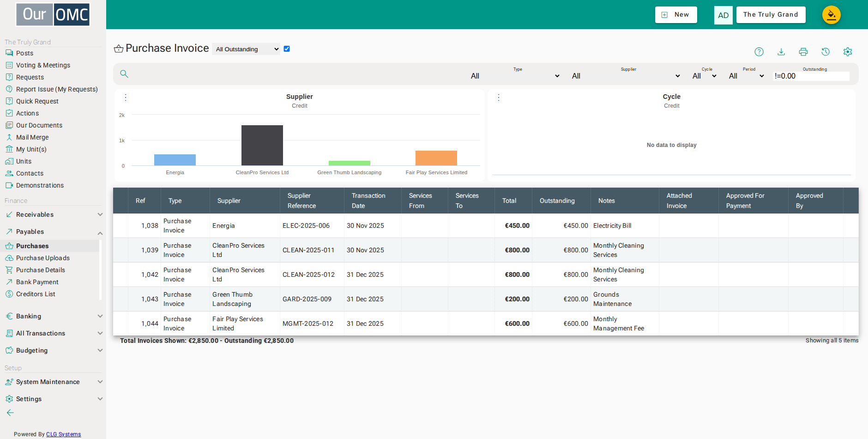Open Units page
The image size is (868, 439).
coord(24,161)
